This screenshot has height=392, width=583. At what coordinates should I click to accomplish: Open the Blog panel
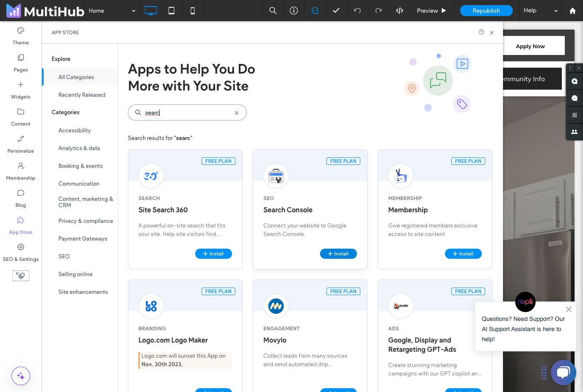[21, 199]
